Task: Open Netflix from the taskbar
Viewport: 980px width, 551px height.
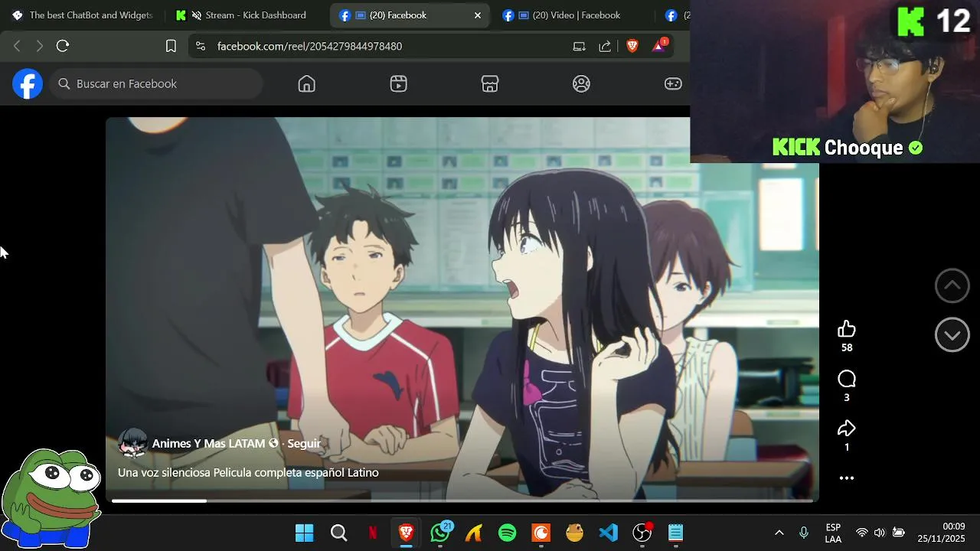Action: (x=373, y=533)
